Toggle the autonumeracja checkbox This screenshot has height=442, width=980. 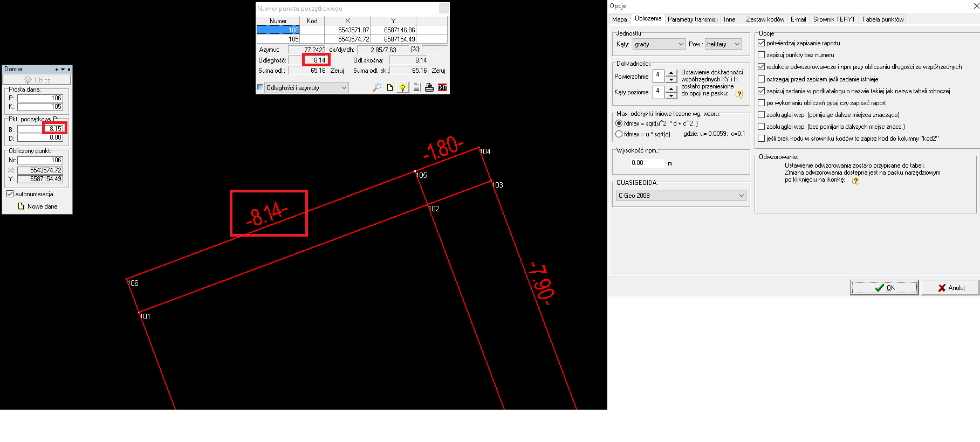click(10, 194)
